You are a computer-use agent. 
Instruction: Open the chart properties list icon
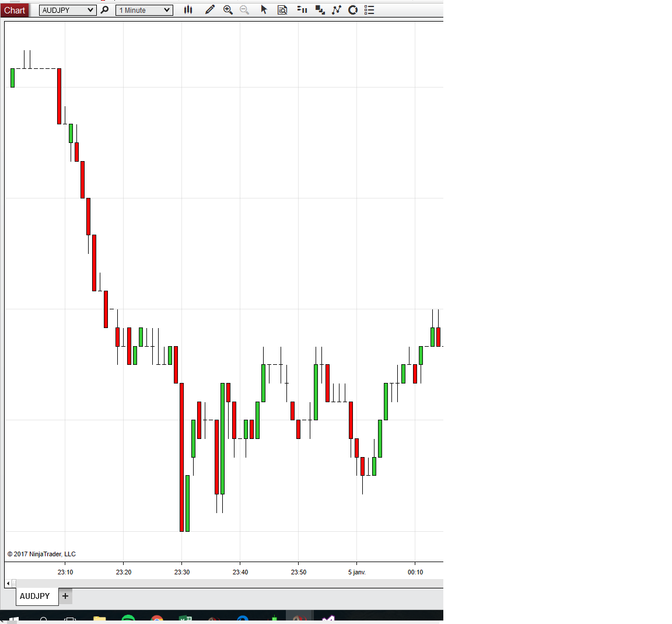(369, 10)
